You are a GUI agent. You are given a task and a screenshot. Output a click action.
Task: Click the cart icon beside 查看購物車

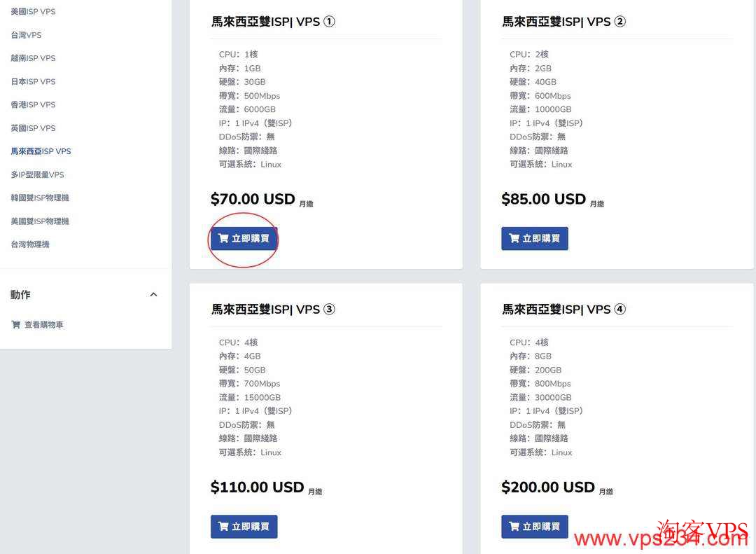(x=15, y=324)
